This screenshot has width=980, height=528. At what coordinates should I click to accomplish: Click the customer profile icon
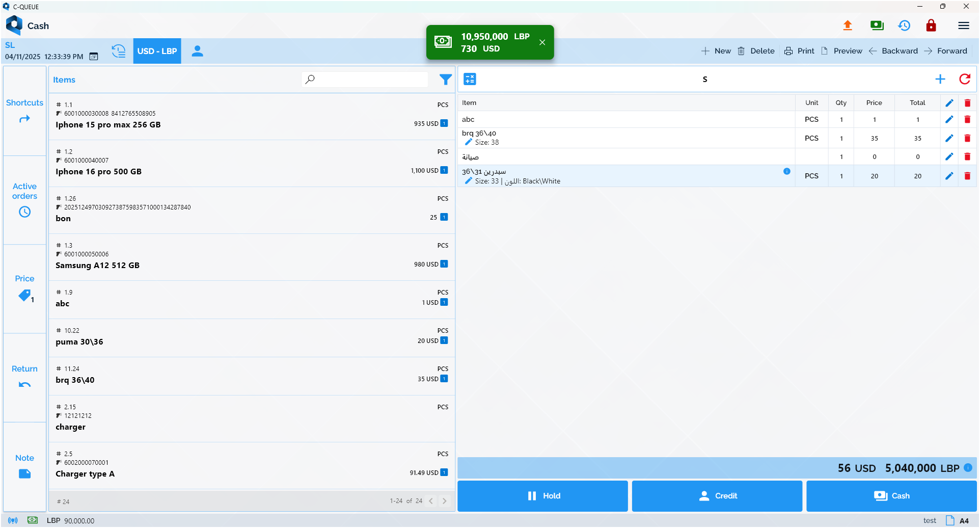click(x=197, y=51)
